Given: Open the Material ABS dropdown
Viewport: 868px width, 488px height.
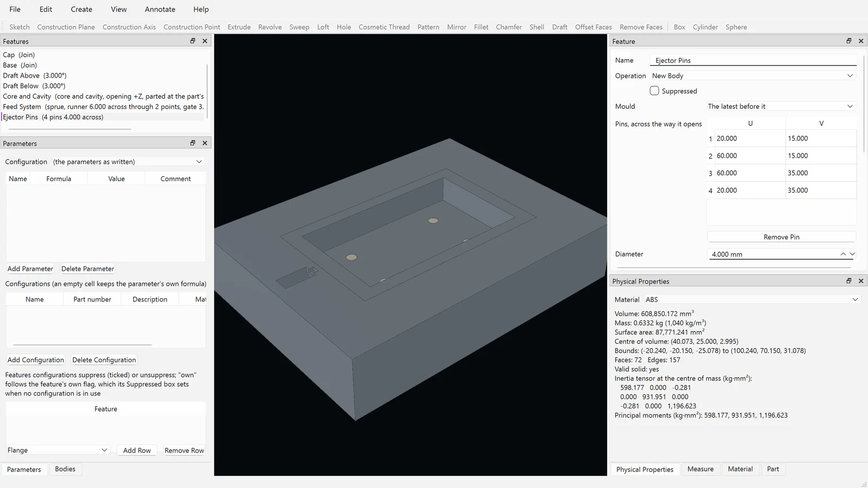Looking at the screenshot, I should [752, 299].
